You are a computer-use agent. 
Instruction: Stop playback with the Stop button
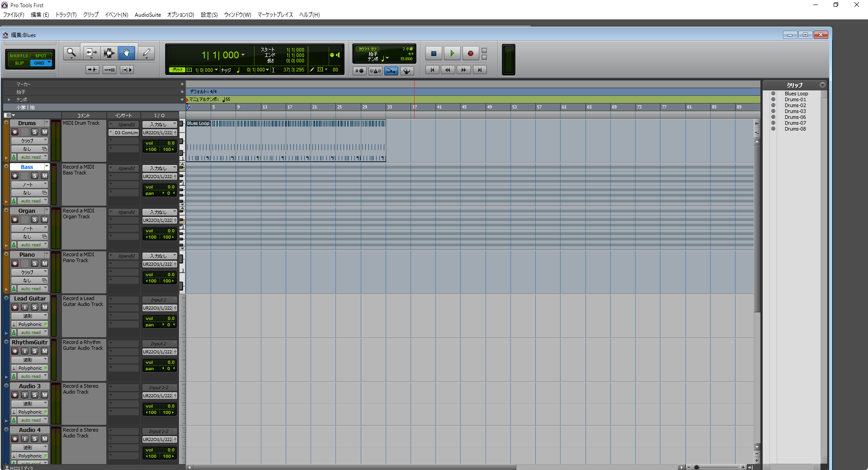pyautogui.click(x=434, y=53)
